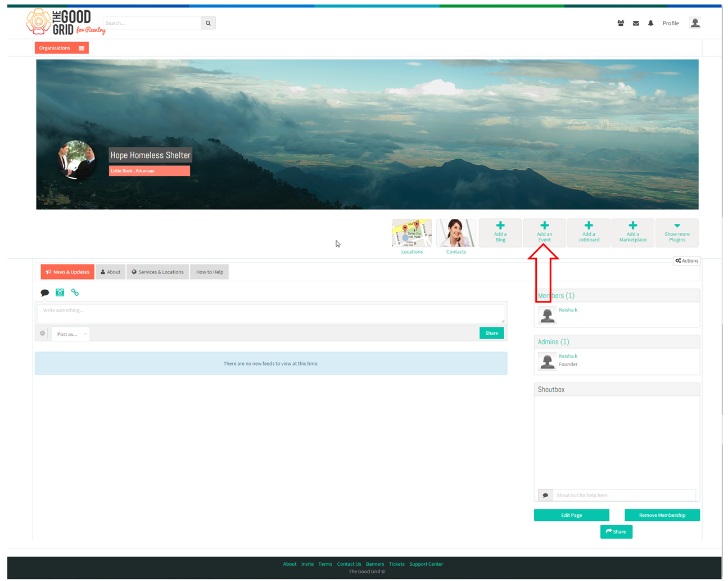Click the user avatar in header

point(695,23)
